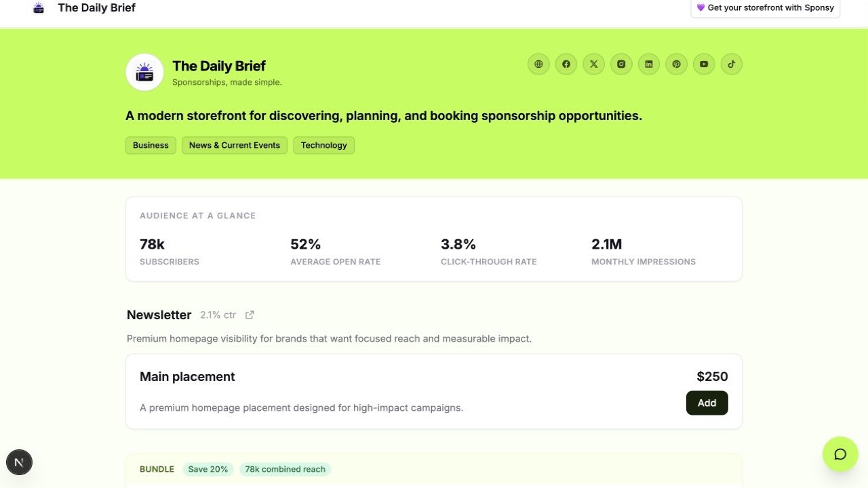Select the News & Current Events tag
The height and width of the screenshot is (488, 868).
point(235,145)
